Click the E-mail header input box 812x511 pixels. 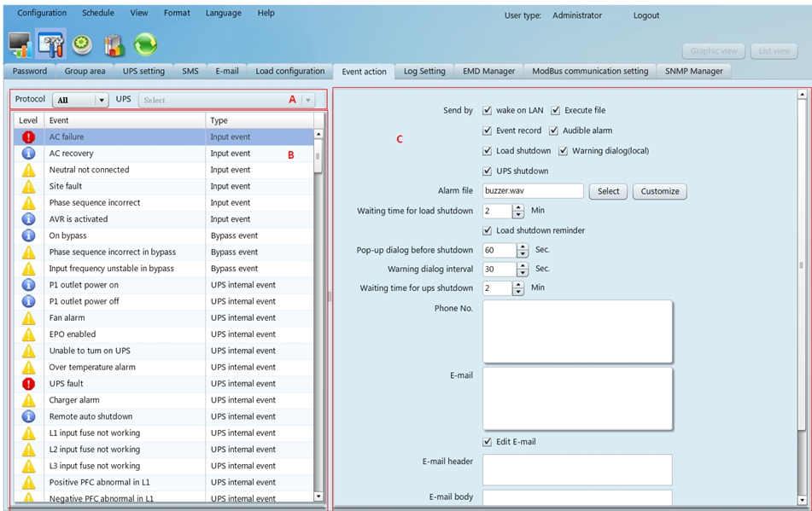click(x=577, y=469)
